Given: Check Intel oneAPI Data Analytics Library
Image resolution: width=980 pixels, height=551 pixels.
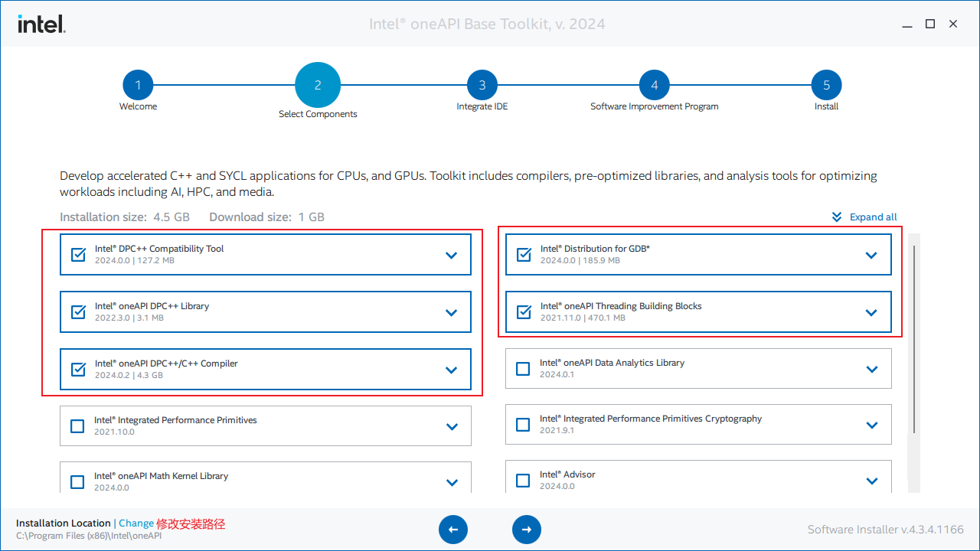Looking at the screenshot, I should pyautogui.click(x=523, y=369).
